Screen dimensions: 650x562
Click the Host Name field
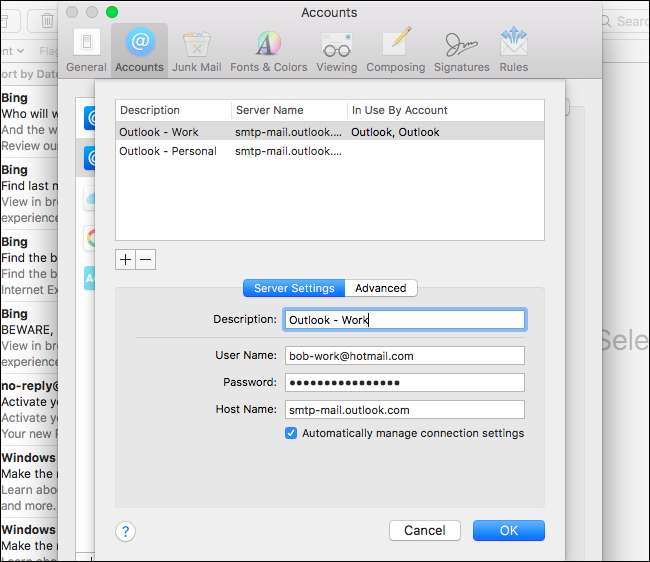[x=403, y=409]
